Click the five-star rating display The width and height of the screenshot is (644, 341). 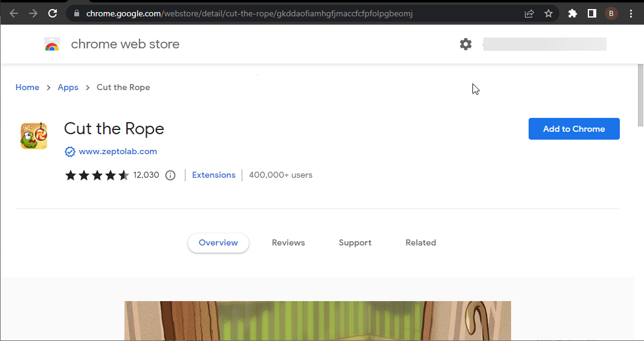coord(97,175)
